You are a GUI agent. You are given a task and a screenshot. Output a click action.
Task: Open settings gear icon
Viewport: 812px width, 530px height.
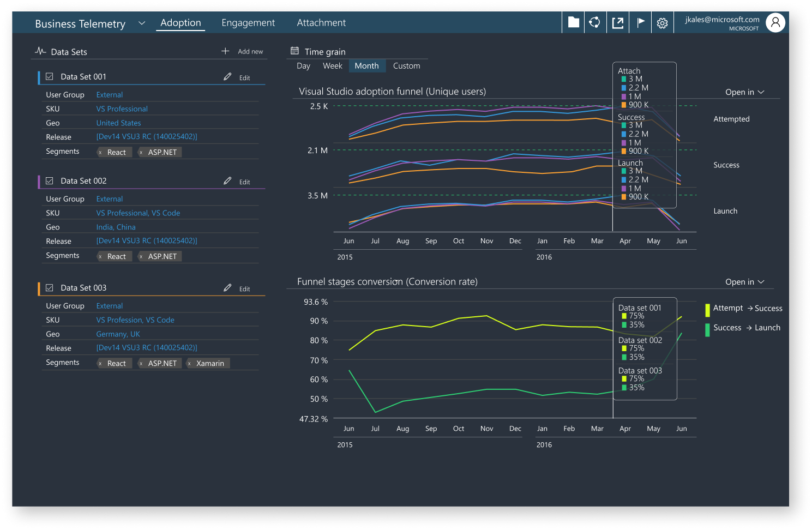click(663, 23)
